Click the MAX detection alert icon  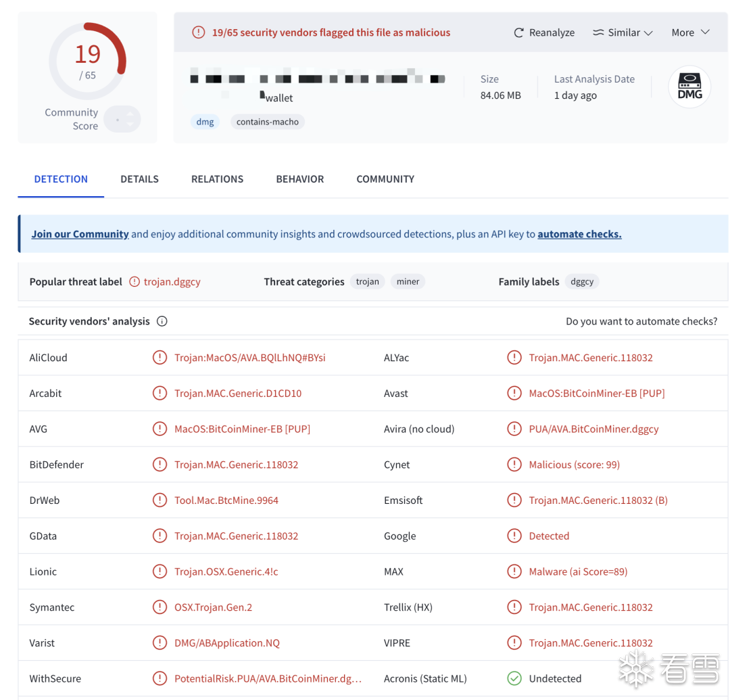pos(514,571)
